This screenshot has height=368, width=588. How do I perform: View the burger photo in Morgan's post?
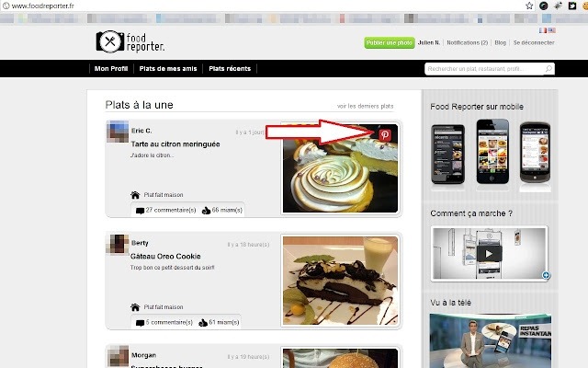tap(341, 358)
